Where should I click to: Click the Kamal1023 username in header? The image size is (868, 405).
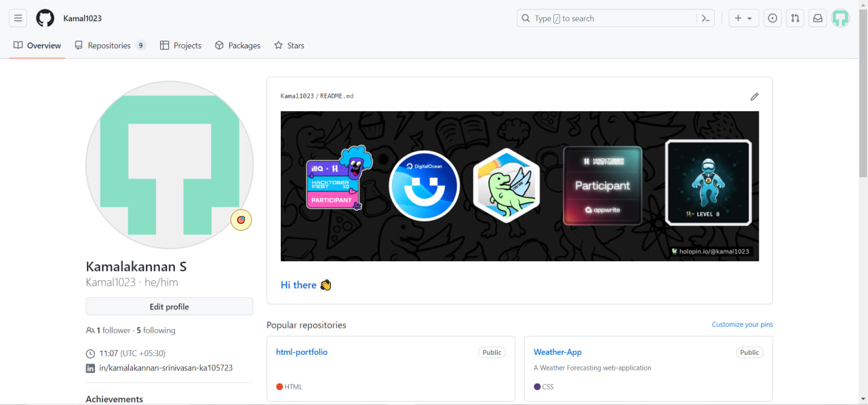83,18
